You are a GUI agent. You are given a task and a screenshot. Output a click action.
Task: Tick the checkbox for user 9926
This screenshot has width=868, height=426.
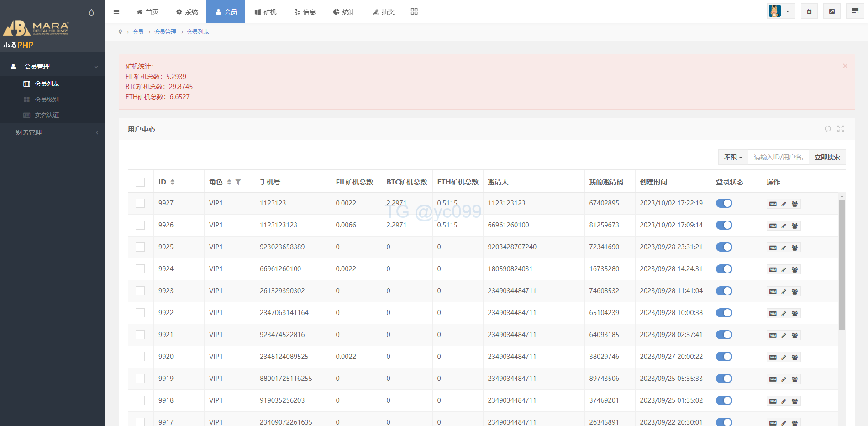click(x=140, y=225)
